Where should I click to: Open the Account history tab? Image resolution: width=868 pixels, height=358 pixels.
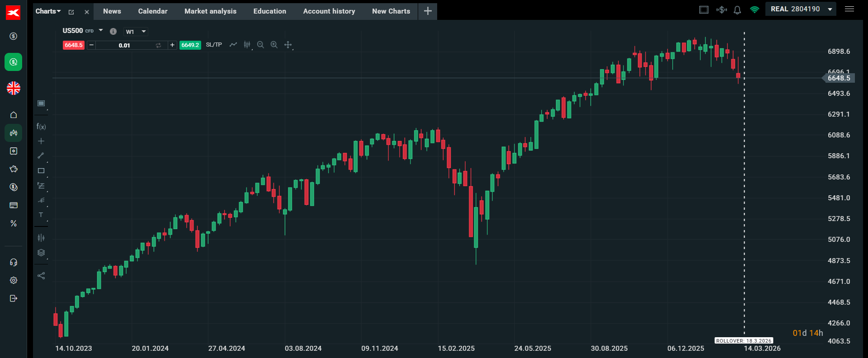tap(329, 11)
